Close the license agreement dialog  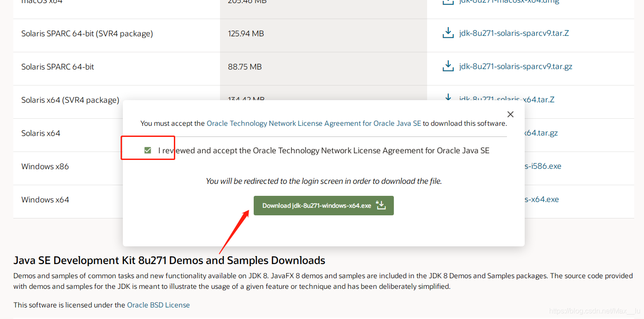(510, 114)
